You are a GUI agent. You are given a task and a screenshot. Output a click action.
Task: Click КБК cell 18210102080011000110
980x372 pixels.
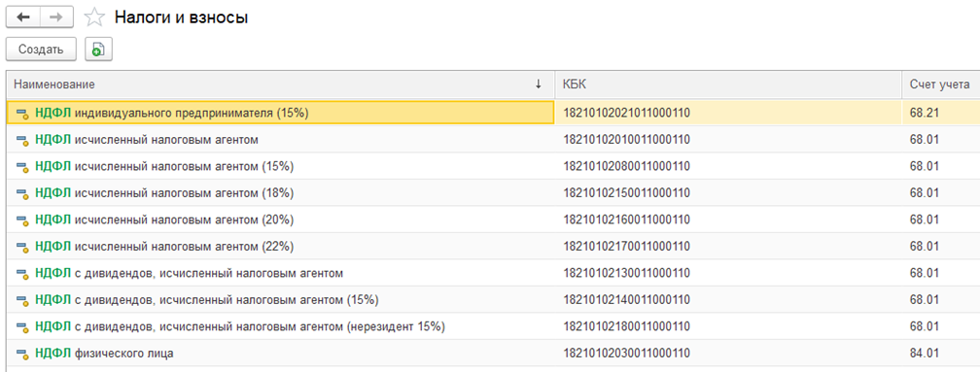[x=627, y=167]
